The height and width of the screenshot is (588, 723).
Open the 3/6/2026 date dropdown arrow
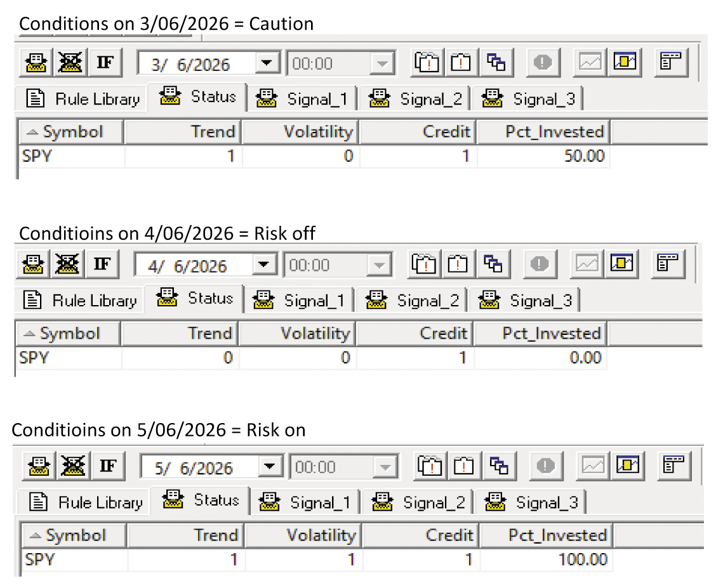click(x=267, y=63)
